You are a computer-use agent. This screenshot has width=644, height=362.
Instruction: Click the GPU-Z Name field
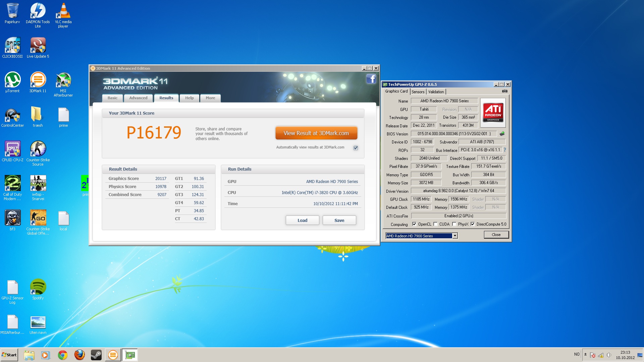coord(444,101)
